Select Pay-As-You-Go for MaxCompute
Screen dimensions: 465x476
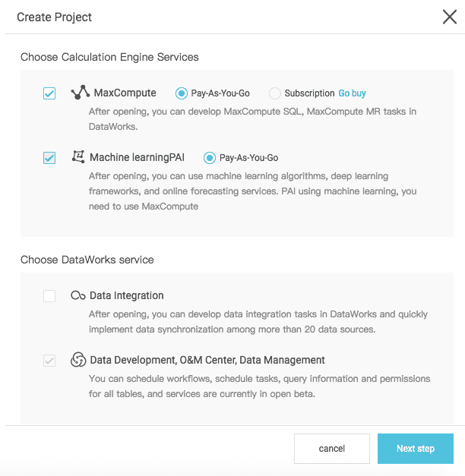pyautogui.click(x=182, y=93)
